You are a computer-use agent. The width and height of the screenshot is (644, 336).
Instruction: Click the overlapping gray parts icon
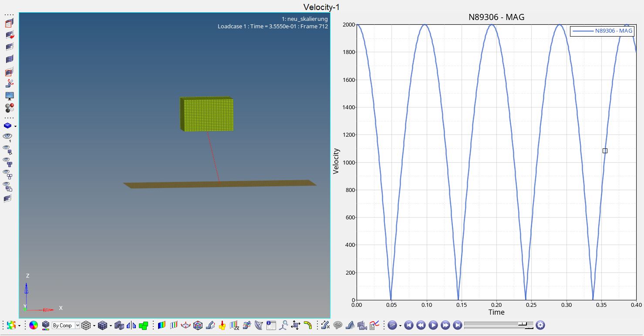pyautogui.click(x=119, y=325)
